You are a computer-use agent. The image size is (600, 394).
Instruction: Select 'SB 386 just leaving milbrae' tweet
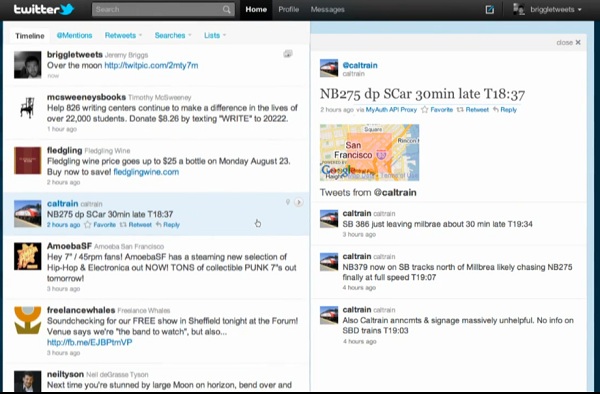pyautogui.click(x=449, y=224)
